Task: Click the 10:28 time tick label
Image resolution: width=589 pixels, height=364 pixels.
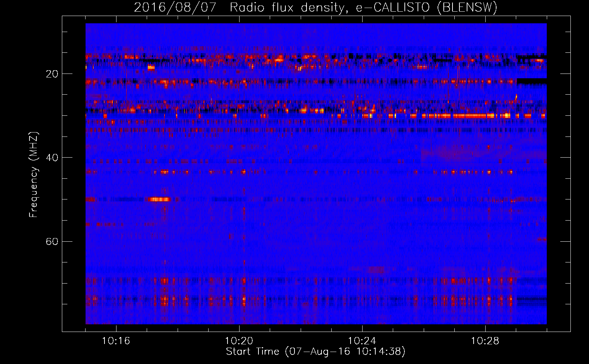Action: pos(485,341)
